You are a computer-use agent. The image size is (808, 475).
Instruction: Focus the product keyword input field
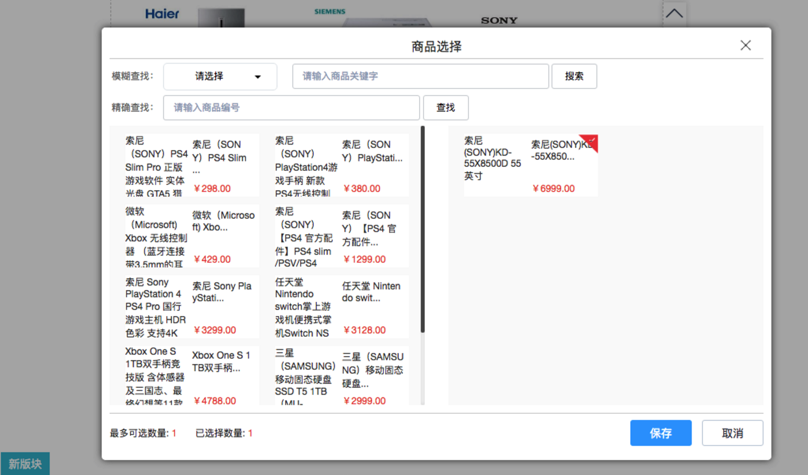420,76
